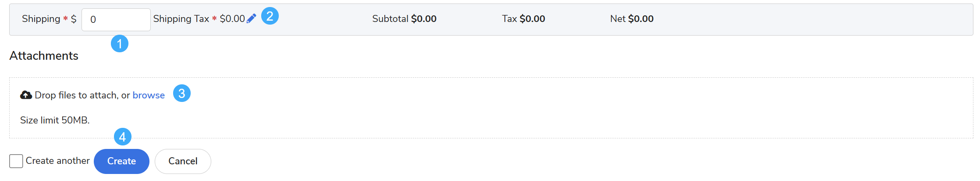Click the Attachments section heading
Screen dimensions: 980x181
[x=44, y=56]
